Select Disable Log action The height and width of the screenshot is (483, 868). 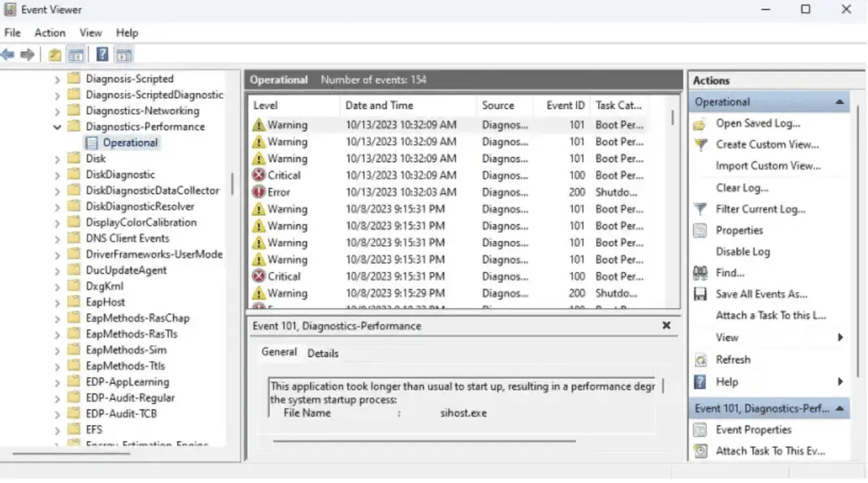742,251
